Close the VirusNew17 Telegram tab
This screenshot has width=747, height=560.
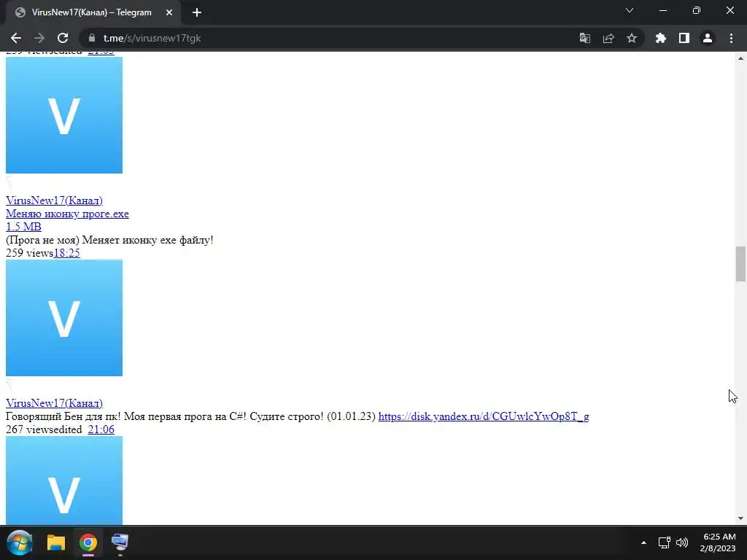coord(169,13)
